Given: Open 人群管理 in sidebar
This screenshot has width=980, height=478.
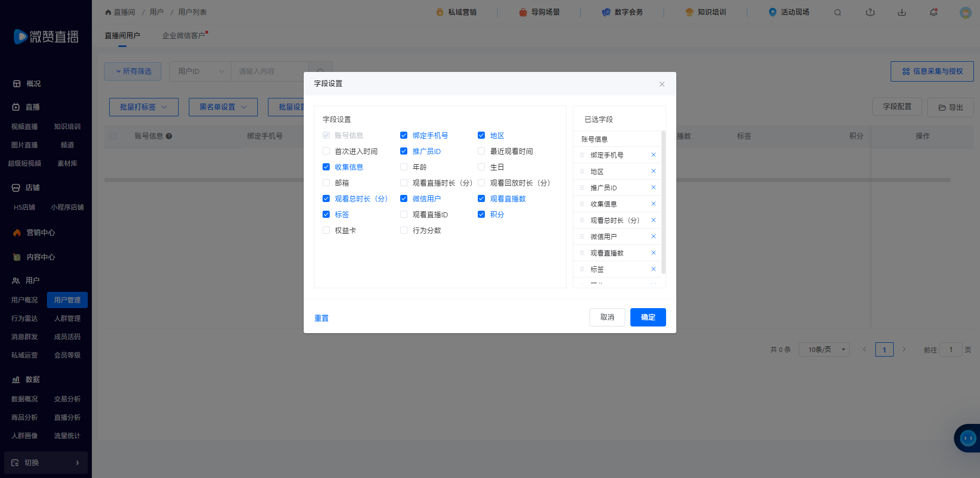Looking at the screenshot, I should tap(67, 318).
